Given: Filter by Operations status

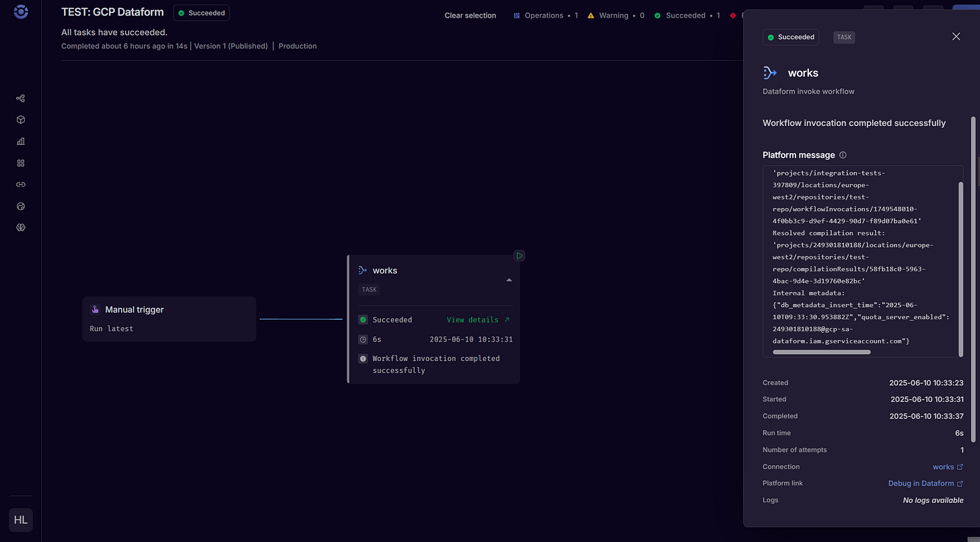Looking at the screenshot, I should 545,15.
